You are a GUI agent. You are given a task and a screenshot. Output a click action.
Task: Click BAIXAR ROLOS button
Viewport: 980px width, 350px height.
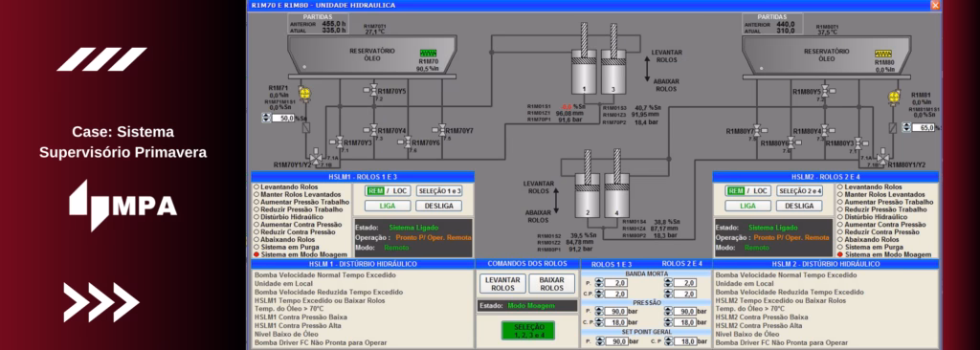click(552, 284)
